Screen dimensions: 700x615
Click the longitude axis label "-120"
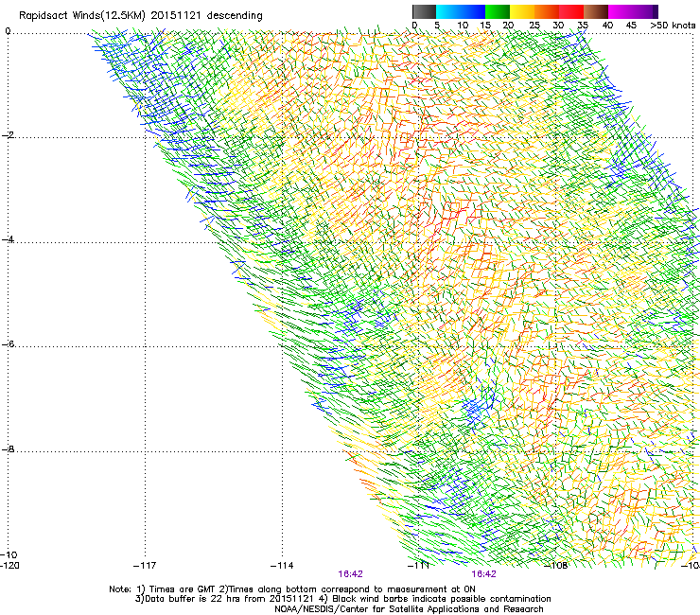tap(10, 566)
